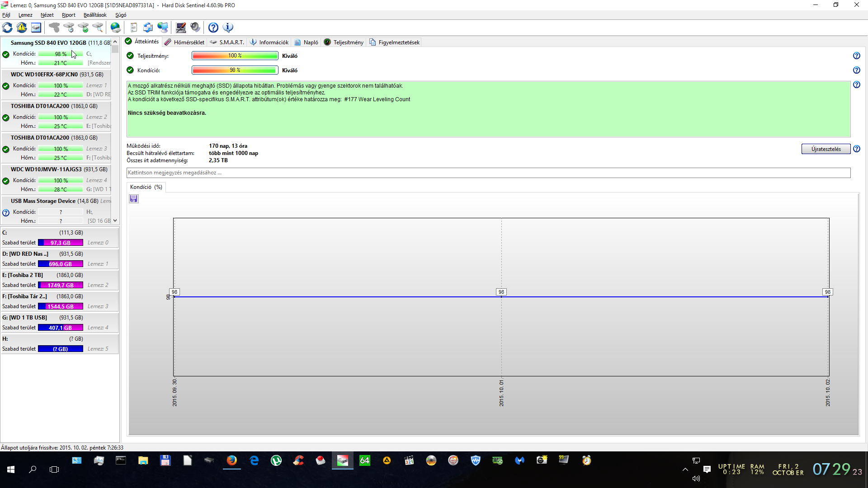868x488 pixels.
Task: Click the disk with green checkmark toolbar icon
Action: (x=83, y=28)
